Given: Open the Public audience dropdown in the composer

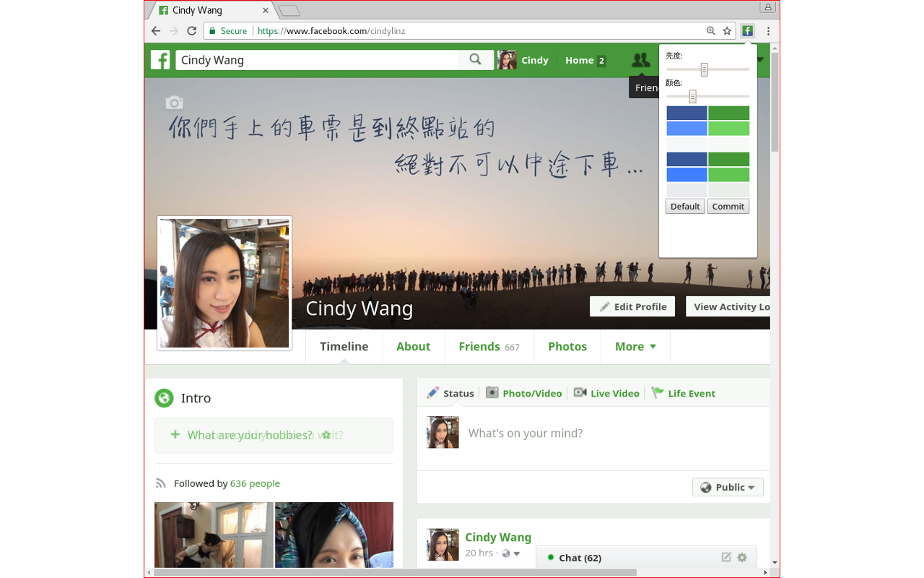Looking at the screenshot, I should coord(728,487).
